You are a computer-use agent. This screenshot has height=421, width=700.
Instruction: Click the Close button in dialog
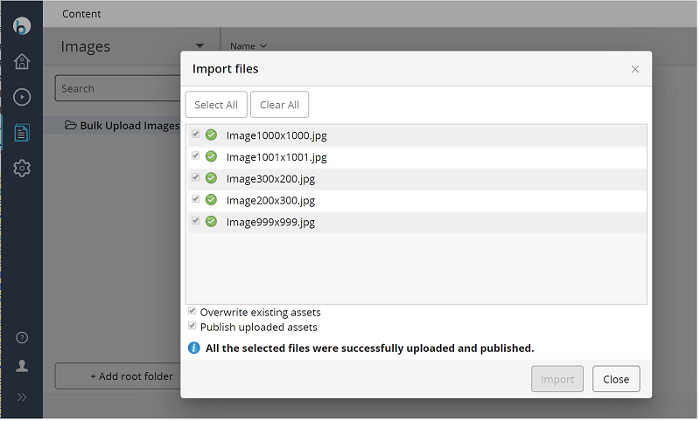point(616,380)
